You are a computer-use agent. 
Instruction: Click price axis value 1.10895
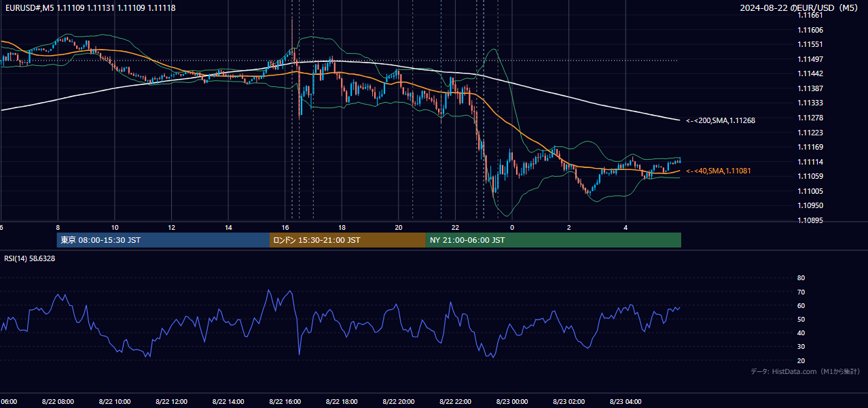click(810, 220)
